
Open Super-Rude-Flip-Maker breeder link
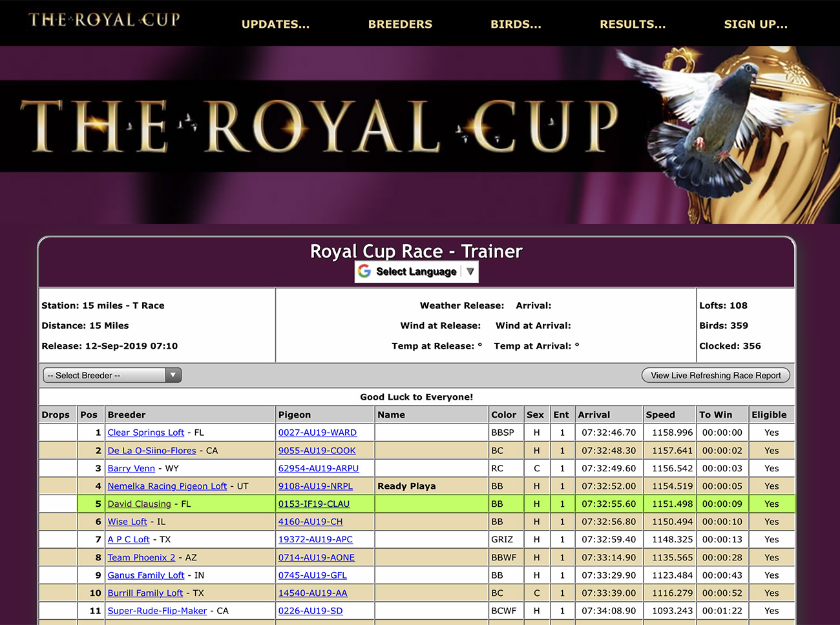157,611
